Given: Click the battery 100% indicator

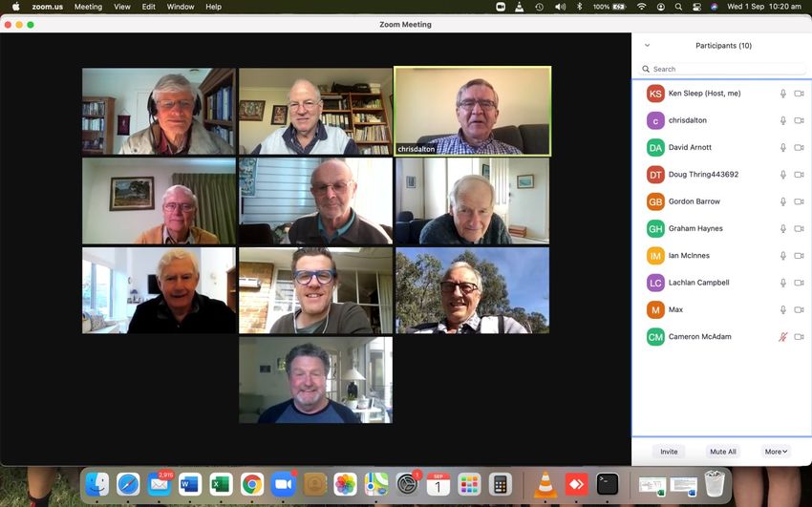Looking at the screenshot, I should (x=609, y=7).
